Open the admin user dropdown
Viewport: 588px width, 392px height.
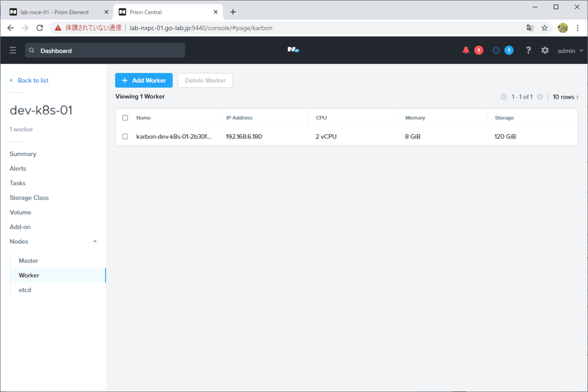[570, 50]
